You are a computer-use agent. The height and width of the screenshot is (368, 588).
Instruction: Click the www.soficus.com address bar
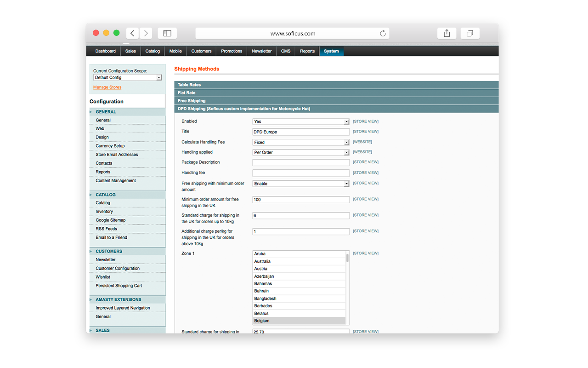click(x=292, y=33)
